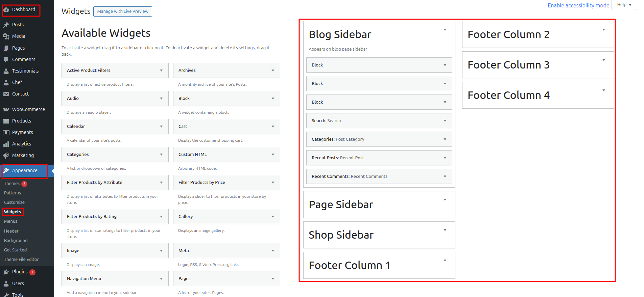Click the Analytics bar chart icon

(6, 144)
